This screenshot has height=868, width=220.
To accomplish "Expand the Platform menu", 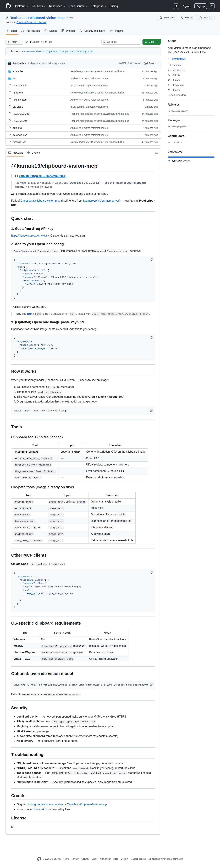I will tap(21, 6).
